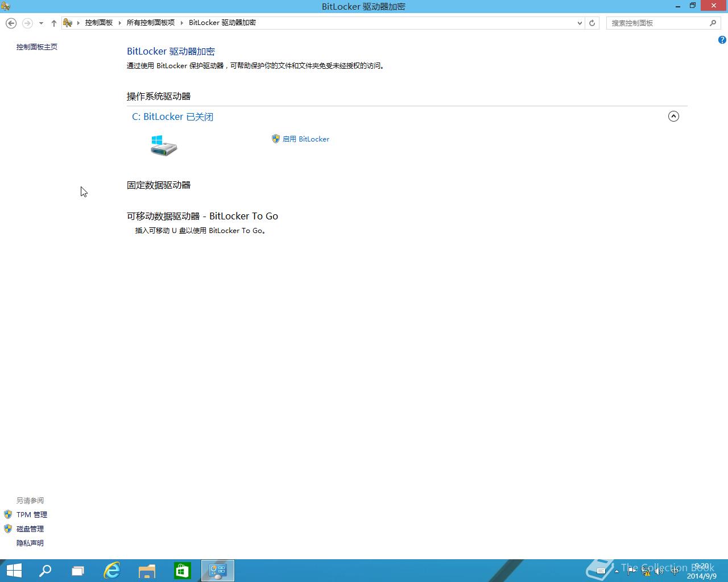728x582 pixels.
Task: Go to 控制面板主页 link
Action: [x=37, y=47]
